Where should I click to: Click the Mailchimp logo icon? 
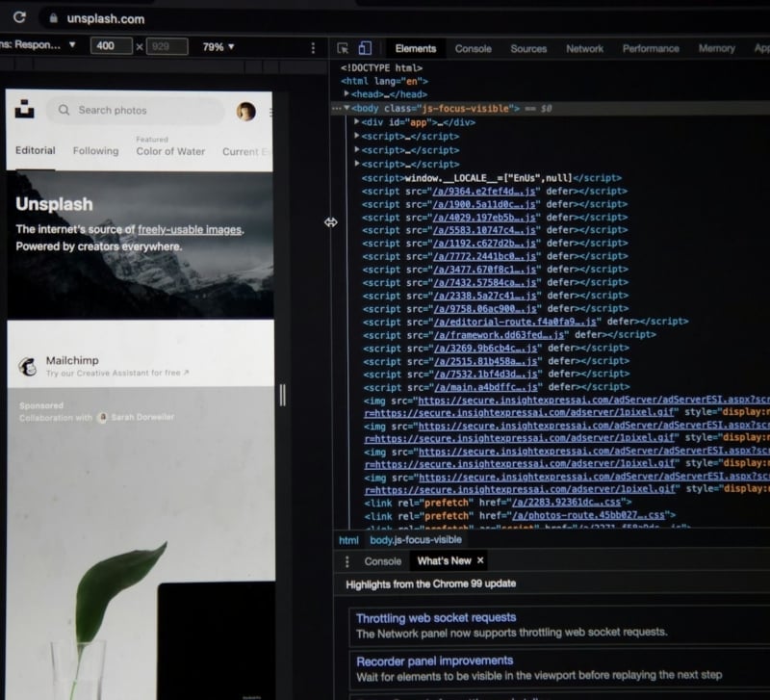28,366
